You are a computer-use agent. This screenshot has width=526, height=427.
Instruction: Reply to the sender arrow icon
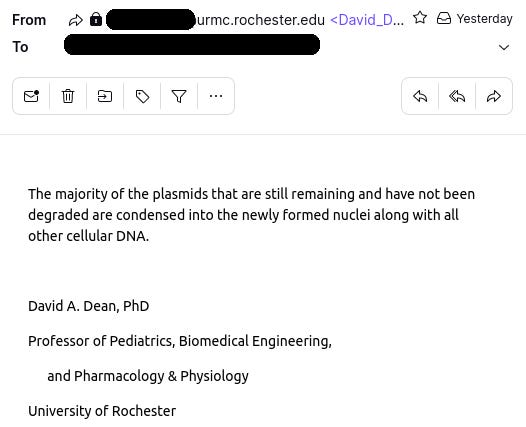(x=420, y=96)
